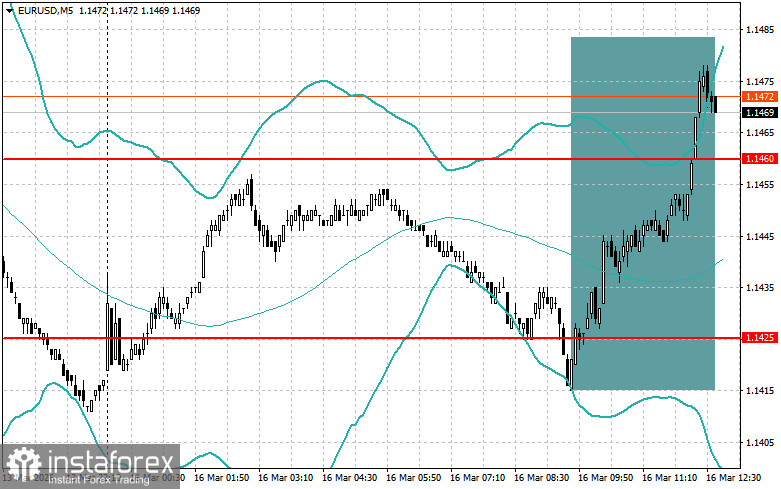Click the 1.1445 price axis label
Viewport: 781px width, 489px height.
click(760, 236)
